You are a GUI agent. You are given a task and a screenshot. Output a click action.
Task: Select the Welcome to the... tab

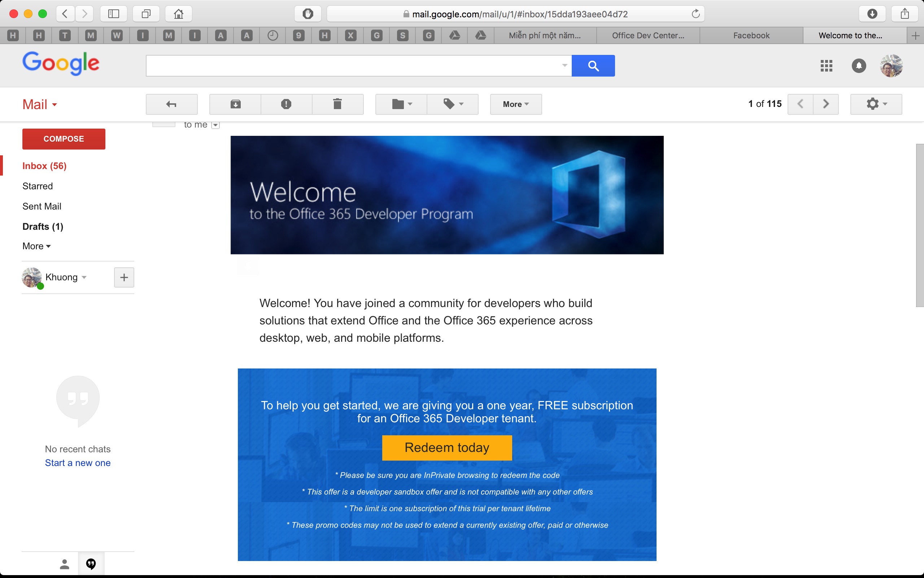pyautogui.click(x=854, y=35)
